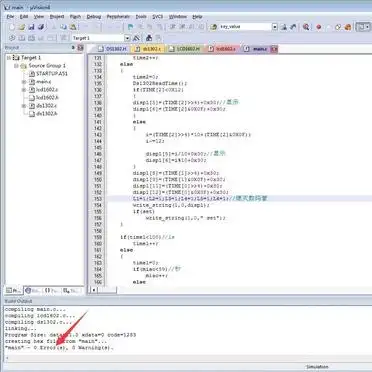This screenshot has height=372, width=372.
Task: Open the Target 1 selection dropdown
Action: click(127, 38)
